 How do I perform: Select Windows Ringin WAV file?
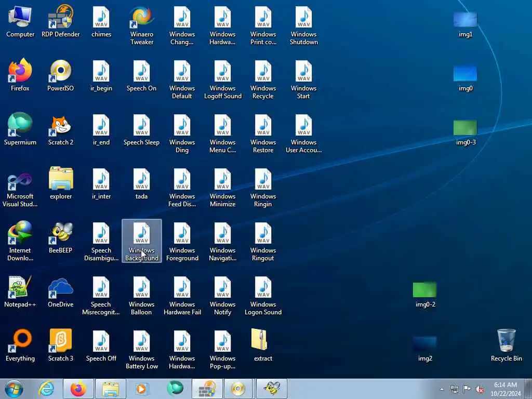(x=263, y=188)
